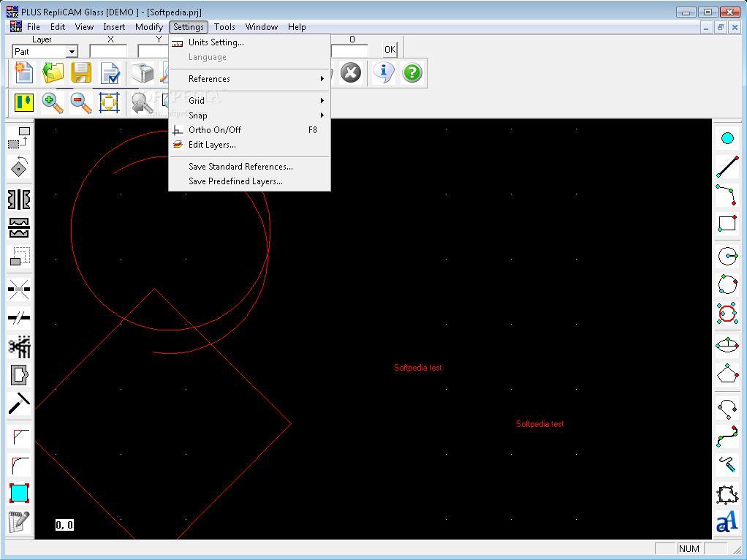Screen dimensions: 747x560
Task: Expand the Snap submenu
Action: pos(197,115)
